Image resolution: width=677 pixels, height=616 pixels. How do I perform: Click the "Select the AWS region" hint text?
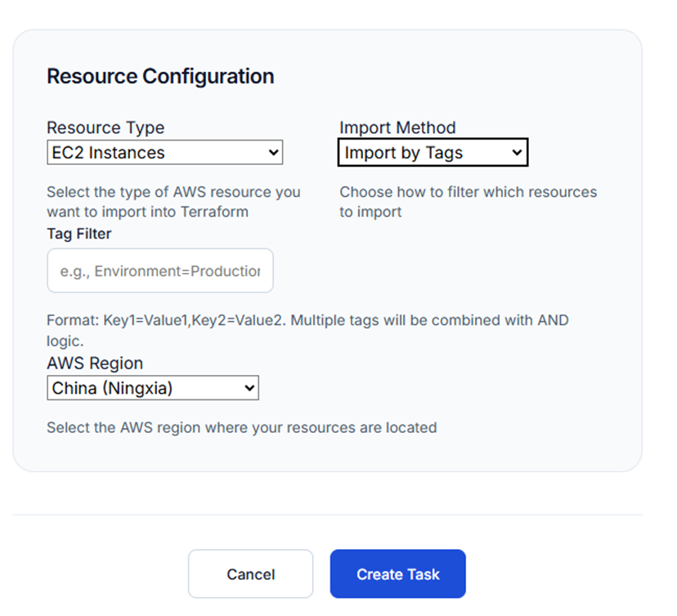(241, 427)
